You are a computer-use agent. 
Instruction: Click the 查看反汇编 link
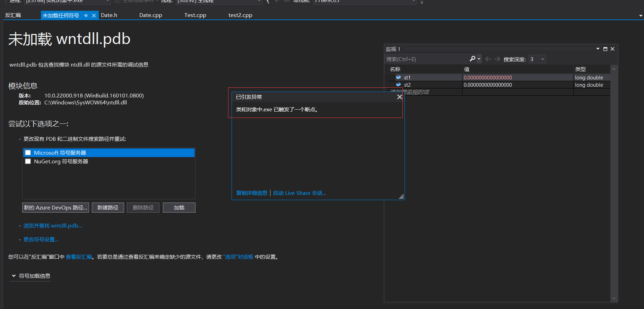[x=79, y=257]
